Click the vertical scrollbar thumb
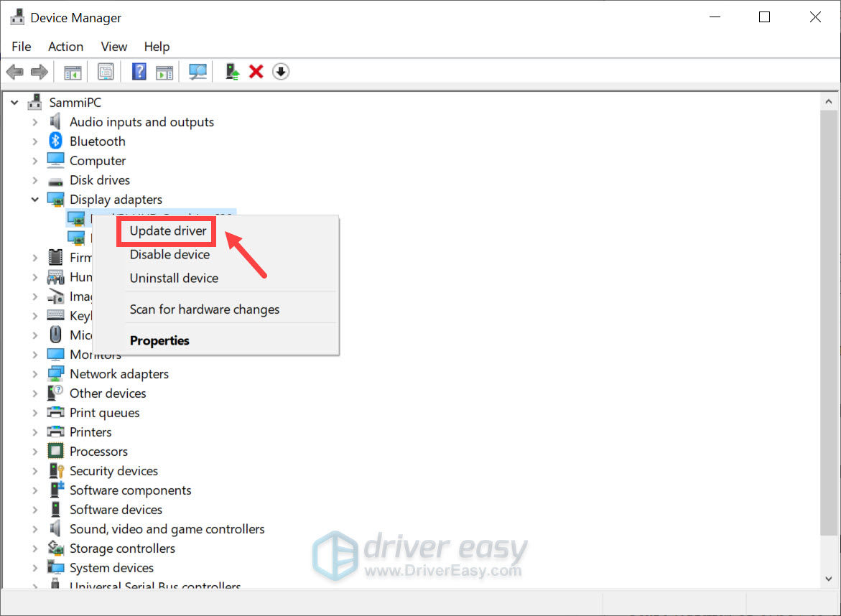 coord(829,323)
